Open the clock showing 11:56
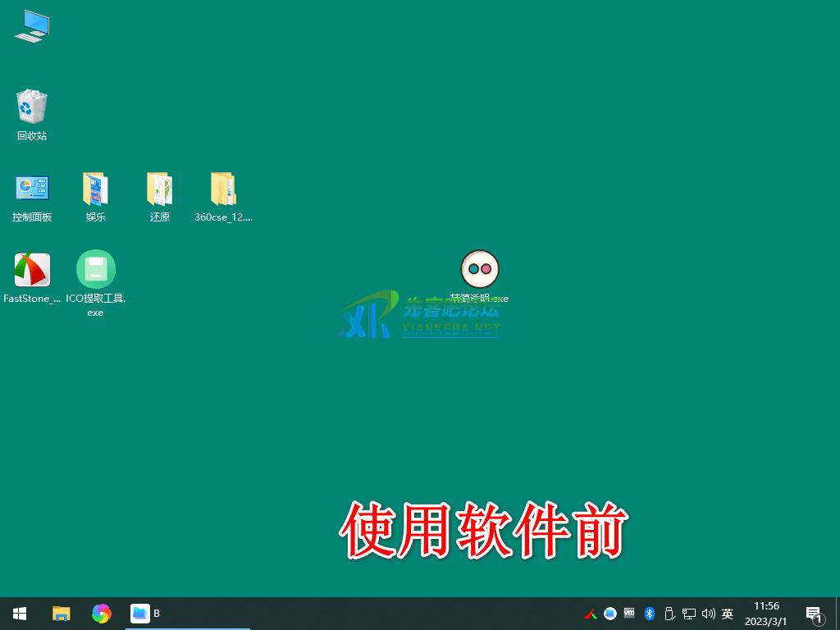 click(766, 614)
